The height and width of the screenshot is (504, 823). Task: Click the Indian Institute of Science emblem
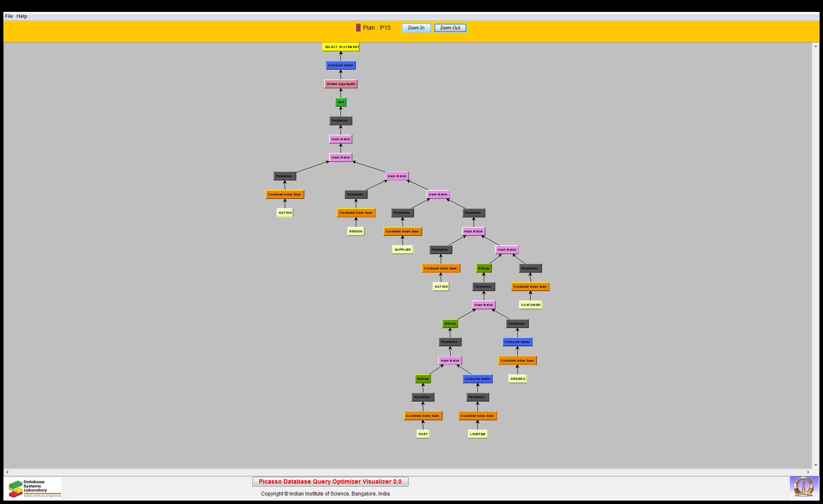coord(803,487)
